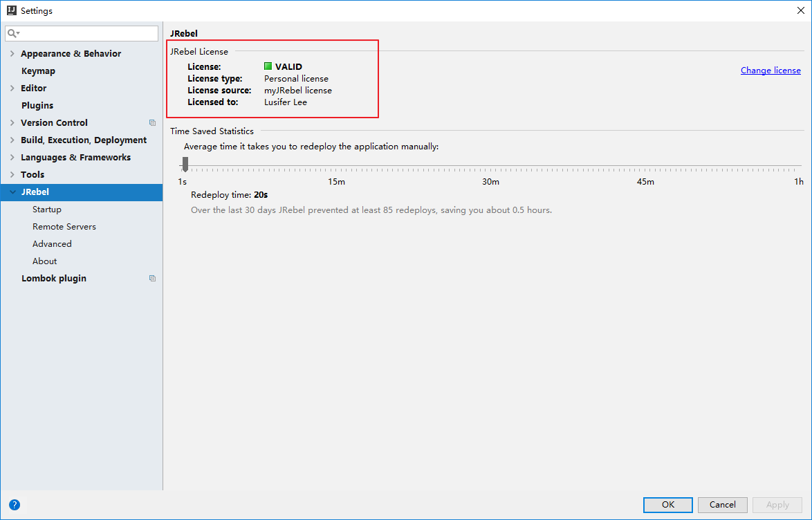
Task: Click the help question mark icon
Action: (15, 505)
